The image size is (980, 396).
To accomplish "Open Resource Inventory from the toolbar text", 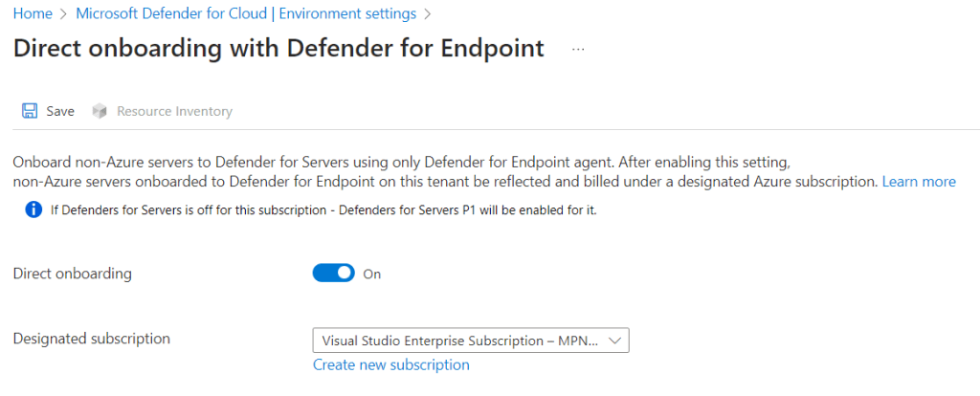I will tap(174, 111).
